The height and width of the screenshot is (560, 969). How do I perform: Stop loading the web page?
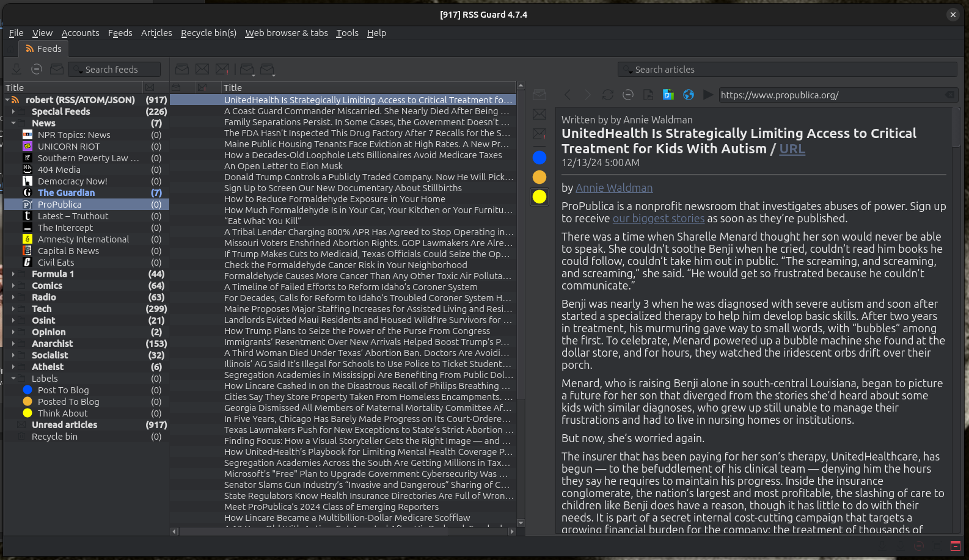click(x=627, y=95)
